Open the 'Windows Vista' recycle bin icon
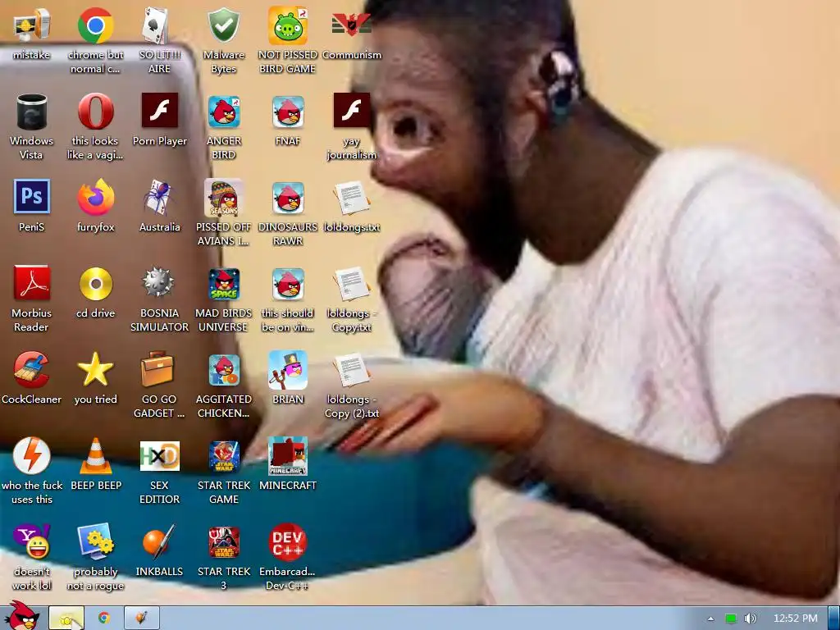Screen dimensions: 840x630 tap(31, 112)
